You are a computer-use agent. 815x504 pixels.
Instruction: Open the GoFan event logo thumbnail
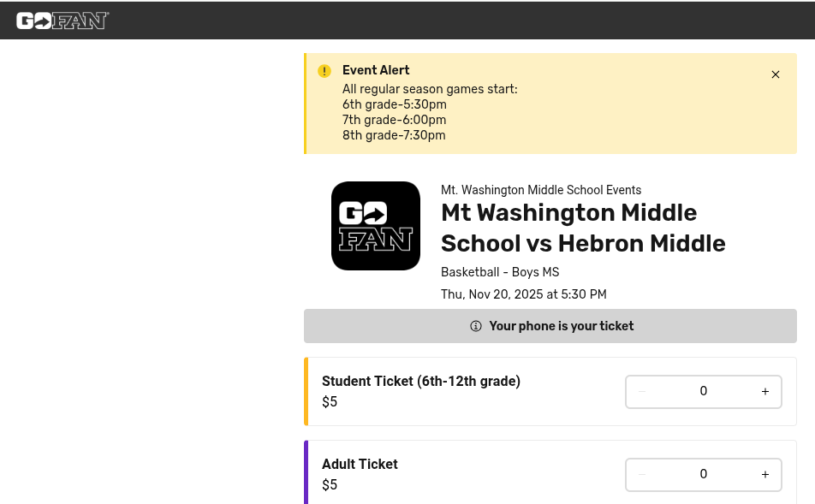click(376, 226)
